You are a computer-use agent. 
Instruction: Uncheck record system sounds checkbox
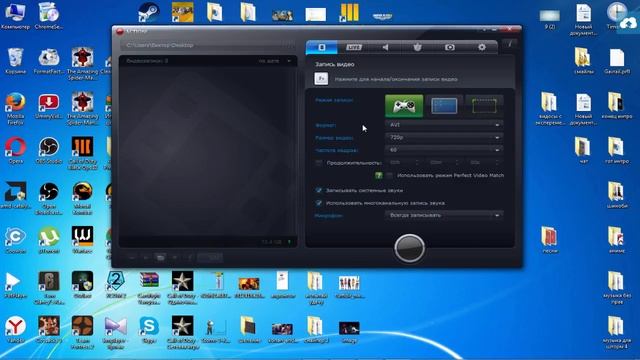point(319,190)
